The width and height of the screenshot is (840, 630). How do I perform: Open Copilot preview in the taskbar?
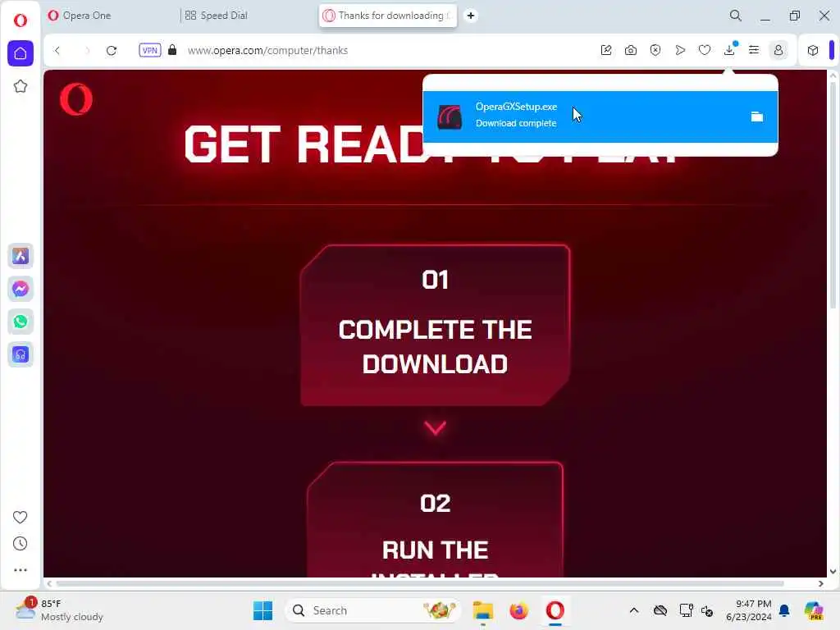(x=814, y=610)
